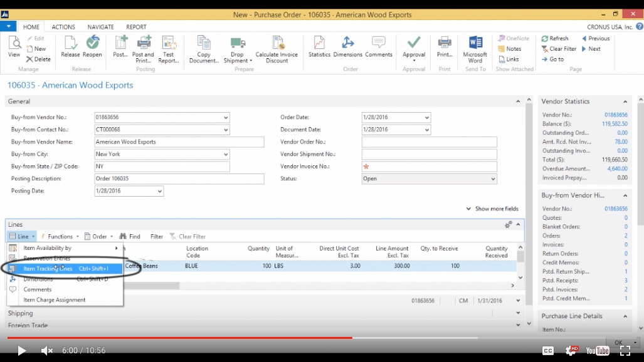Screen dimensions: 644x362
Task: Open the Line dropdown menu in Lines
Action: pos(22,236)
